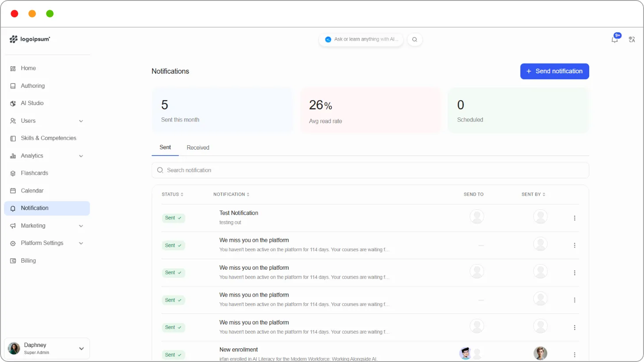The height and width of the screenshot is (362, 644).
Task: Click the Notifications page heading
Action: point(170,71)
